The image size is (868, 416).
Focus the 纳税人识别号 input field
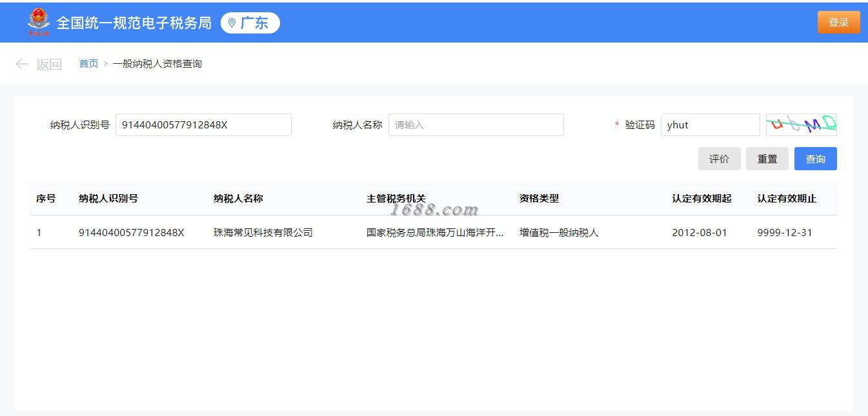point(203,125)
